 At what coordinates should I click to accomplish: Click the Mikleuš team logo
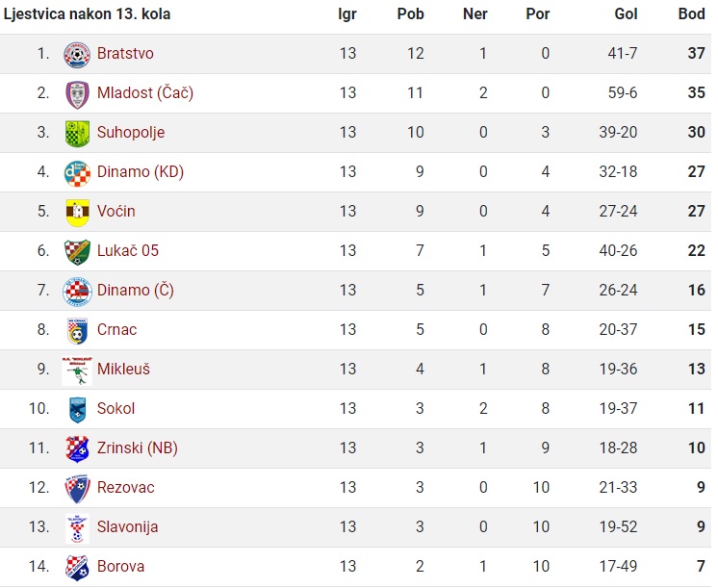coord(77,371)
